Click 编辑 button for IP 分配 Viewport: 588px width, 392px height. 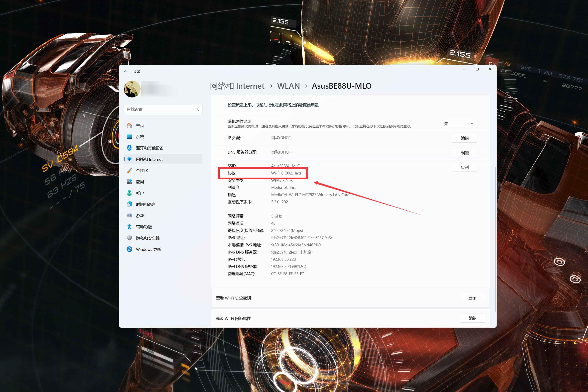pyautogui.click(x=464, y=138)
